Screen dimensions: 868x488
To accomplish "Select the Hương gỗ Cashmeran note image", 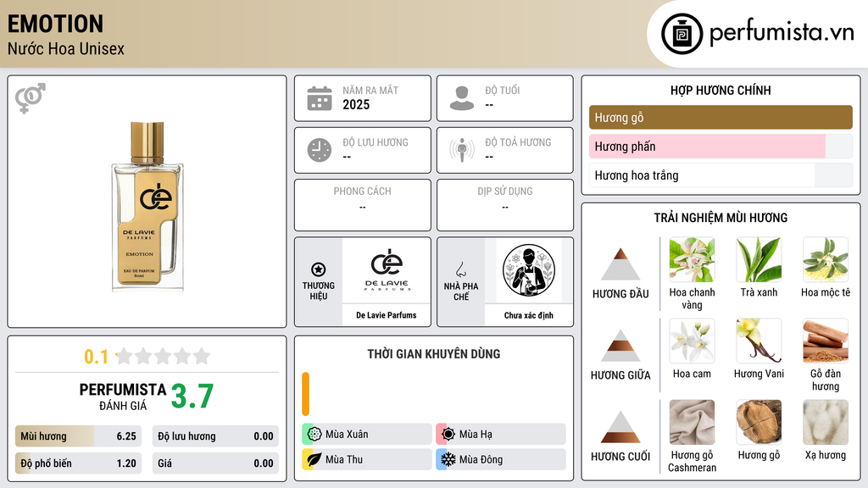I will pos(692,422).
